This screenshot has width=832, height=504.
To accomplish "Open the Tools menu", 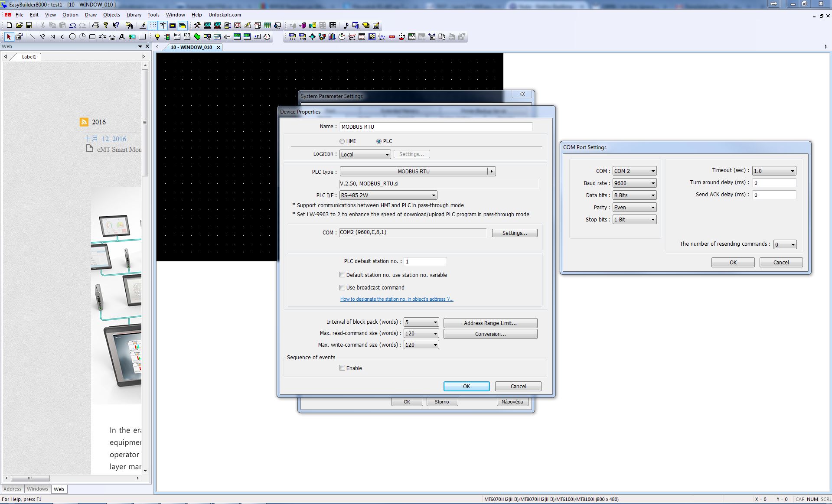I will [x=153, y=15].
